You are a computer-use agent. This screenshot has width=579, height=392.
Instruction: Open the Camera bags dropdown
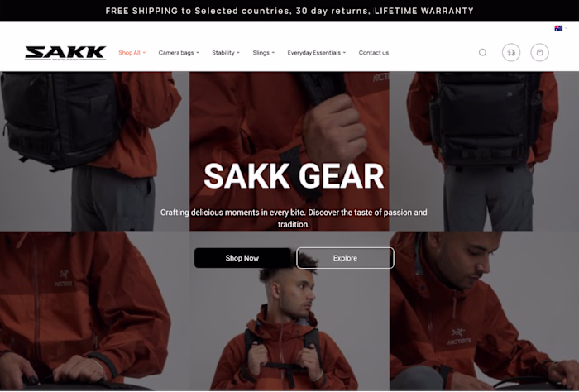click(179, 53)
